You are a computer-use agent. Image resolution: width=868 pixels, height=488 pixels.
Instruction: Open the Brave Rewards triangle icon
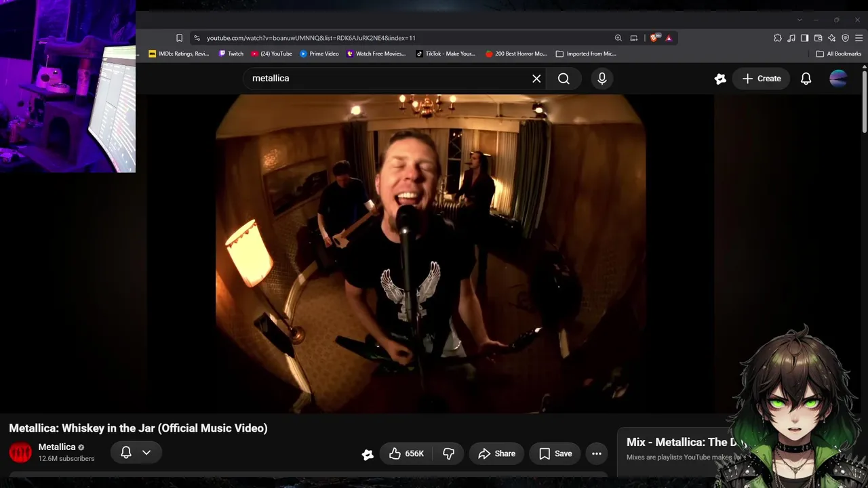(669, 38)
